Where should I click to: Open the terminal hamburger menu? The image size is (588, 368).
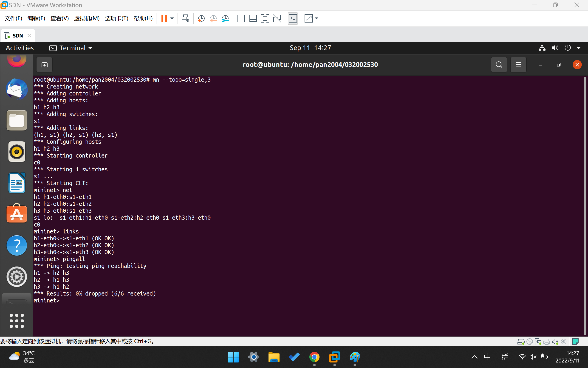(518, 64)
